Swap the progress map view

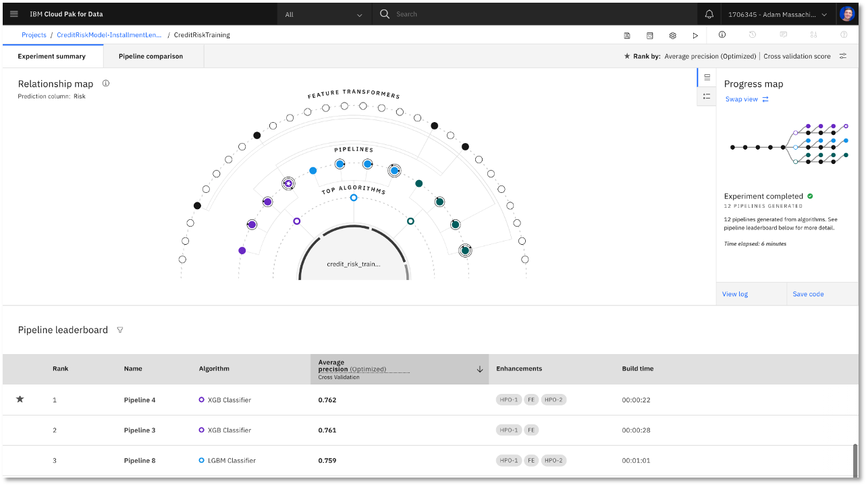pos(747,99)
